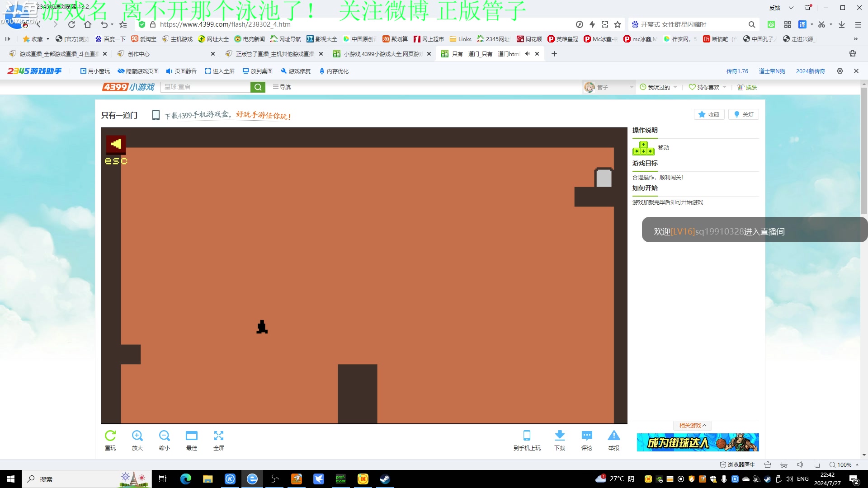Click the 4399小游戏 logo
This screenshot has height=488, width=868.
point(128,87)
